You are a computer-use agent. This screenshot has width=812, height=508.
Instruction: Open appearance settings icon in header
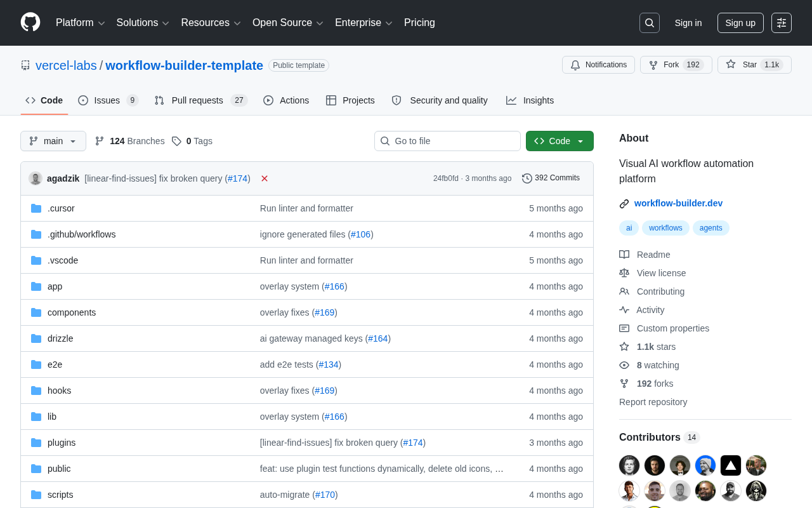pyautogui.click(x=782, y=23)
